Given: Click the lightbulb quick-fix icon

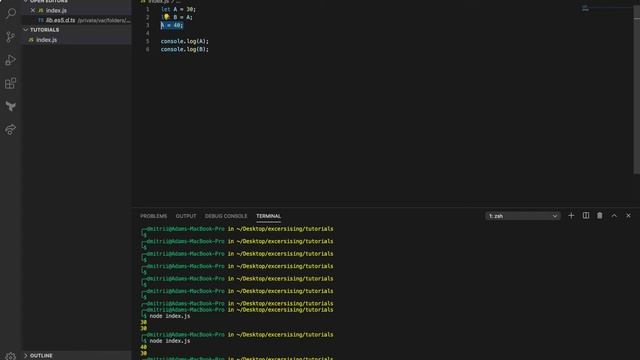Looking at the screenshot, I should coord(166,17).
